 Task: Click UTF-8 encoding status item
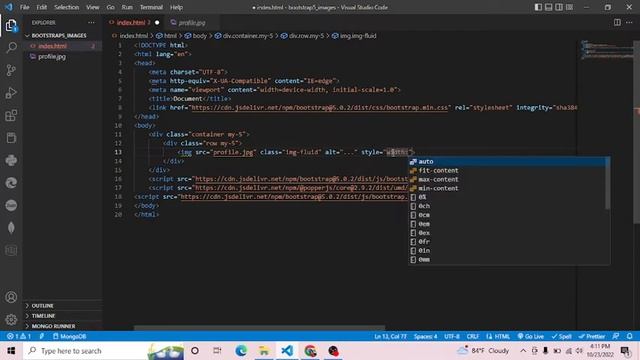click(452, 336)
